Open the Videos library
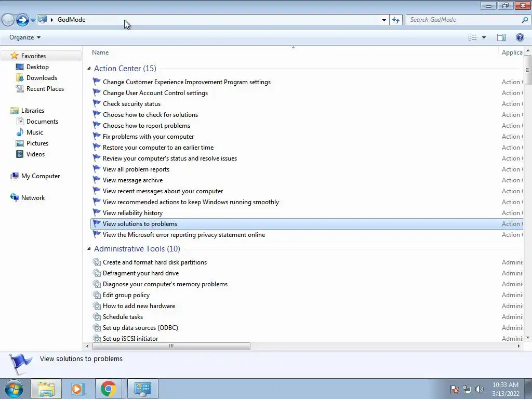532x399 pixels. coord(35,154)
